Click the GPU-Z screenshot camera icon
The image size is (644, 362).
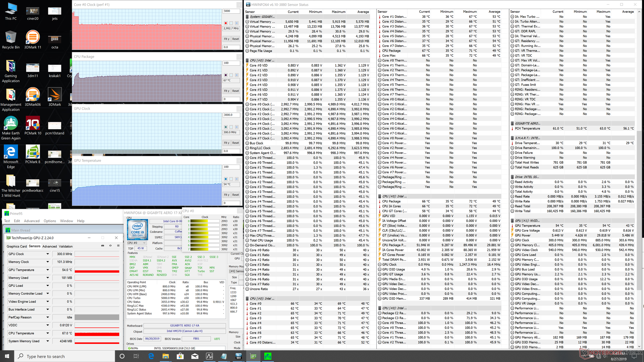pos(103,246)
